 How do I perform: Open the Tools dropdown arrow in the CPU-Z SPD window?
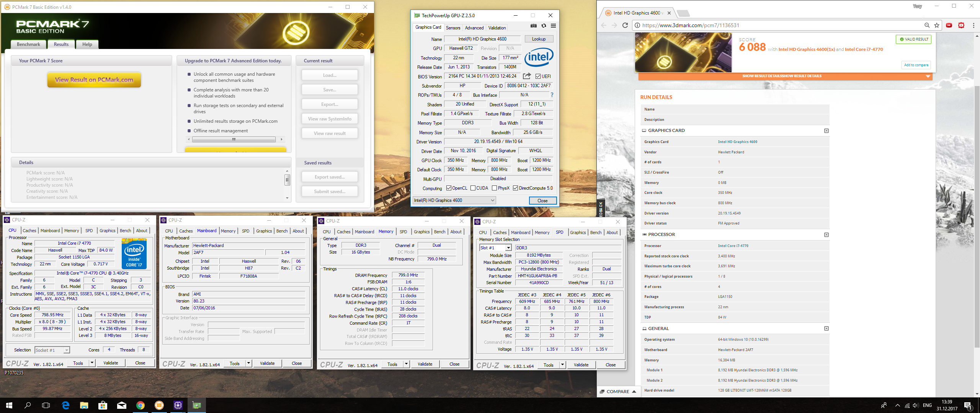click(x=562, y=365)
